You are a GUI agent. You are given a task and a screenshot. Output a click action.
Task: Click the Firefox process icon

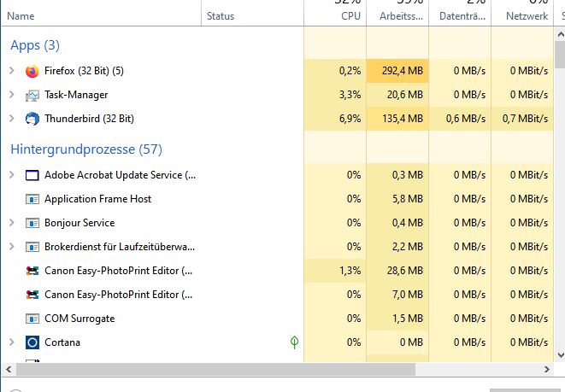32,71
